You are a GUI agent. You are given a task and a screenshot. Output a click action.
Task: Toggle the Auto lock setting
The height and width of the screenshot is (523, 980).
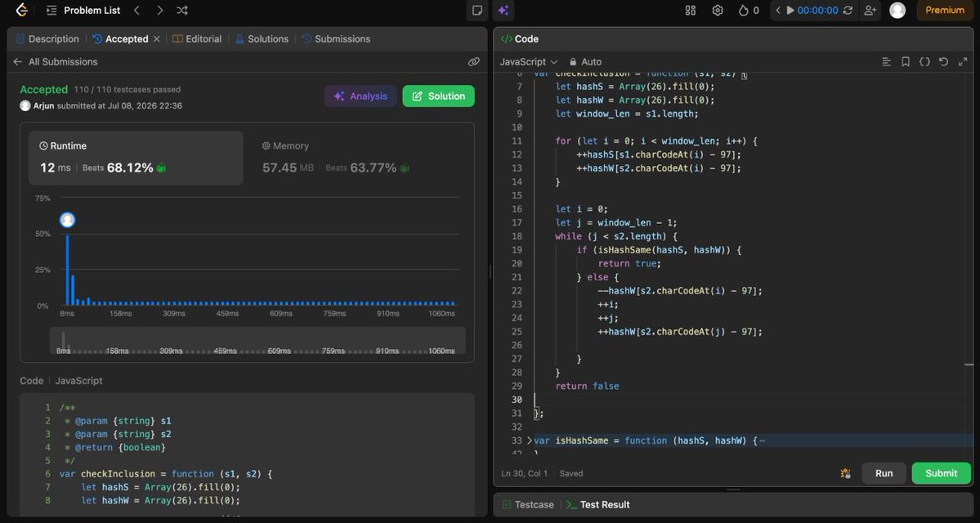coord(585,62)
